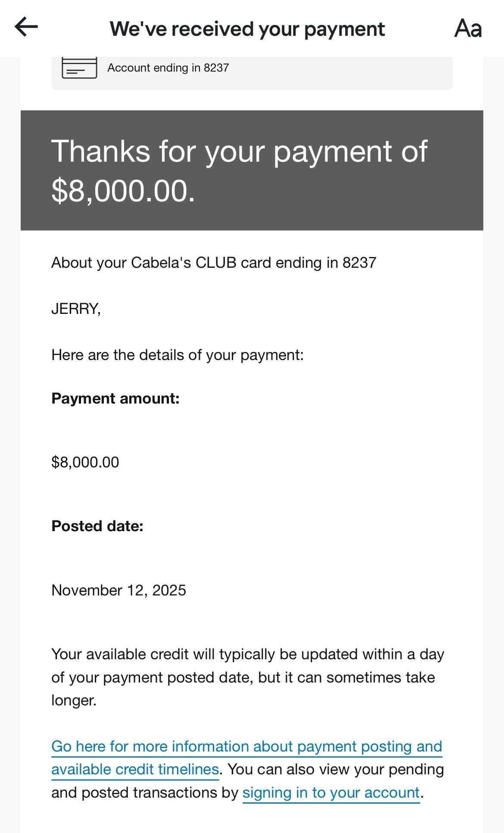This screenshot has width=504, height=833.
Task: Tap the 'JERRY,' greeting text
Action: click(76, 309)
